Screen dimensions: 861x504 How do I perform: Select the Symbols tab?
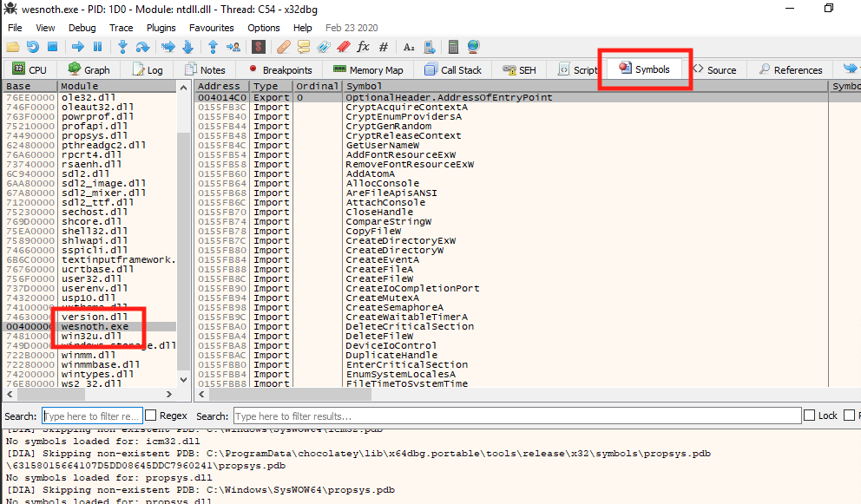click(x=645, y=69)
